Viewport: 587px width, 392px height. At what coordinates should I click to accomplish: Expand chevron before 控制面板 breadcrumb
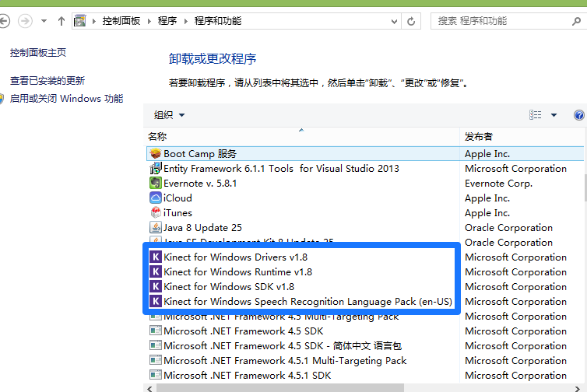click(94, 21)
